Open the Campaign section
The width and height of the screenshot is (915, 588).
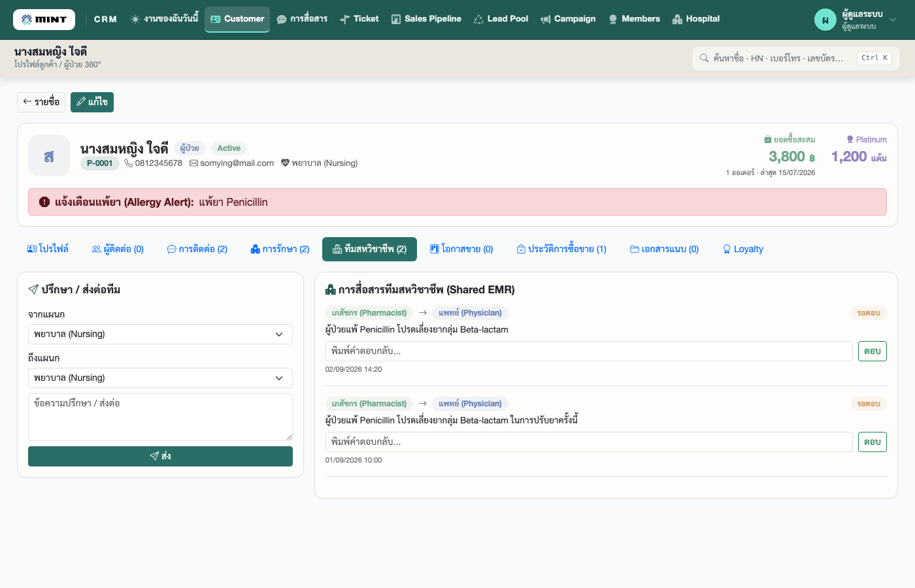(568, 19)
